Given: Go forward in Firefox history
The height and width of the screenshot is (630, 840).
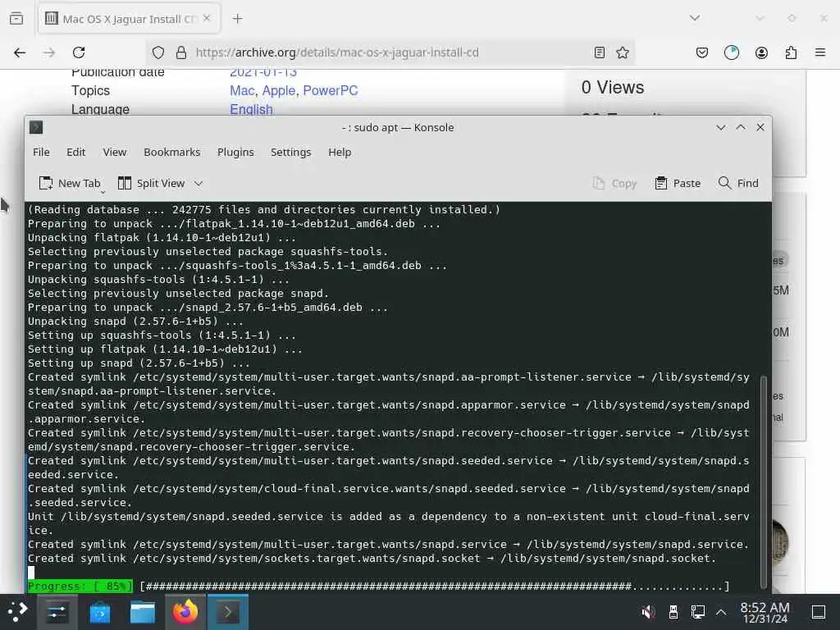Looking at the screenshot, I should (49, 52).
